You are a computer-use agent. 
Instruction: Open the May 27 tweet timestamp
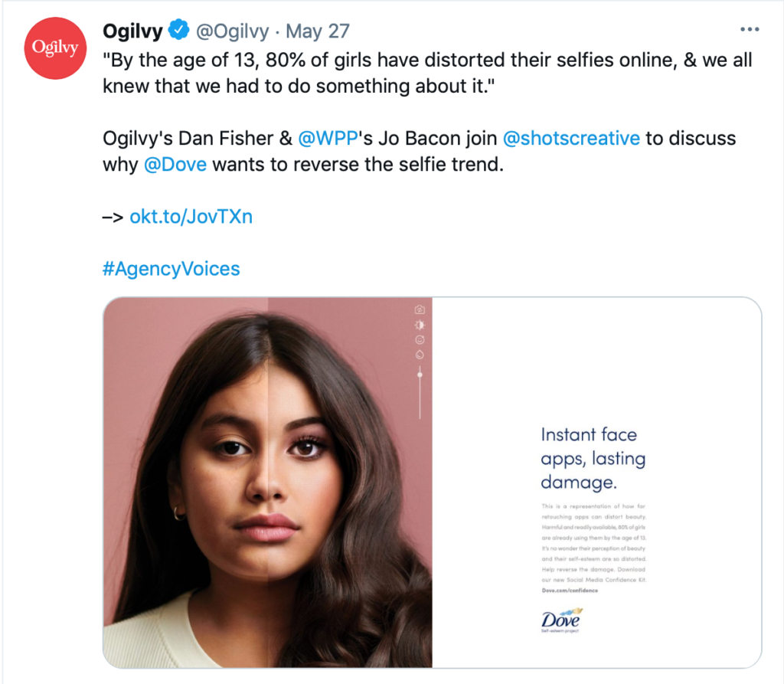click(x=317, y=31)
